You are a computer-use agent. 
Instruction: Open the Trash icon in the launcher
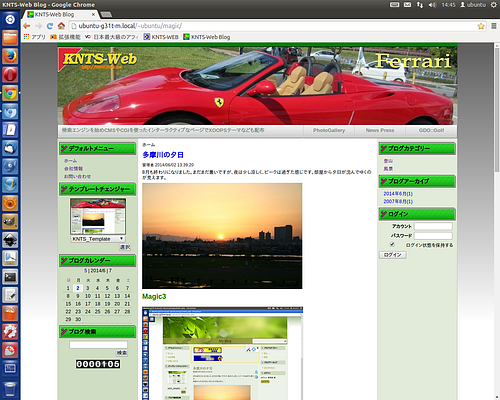10,389
